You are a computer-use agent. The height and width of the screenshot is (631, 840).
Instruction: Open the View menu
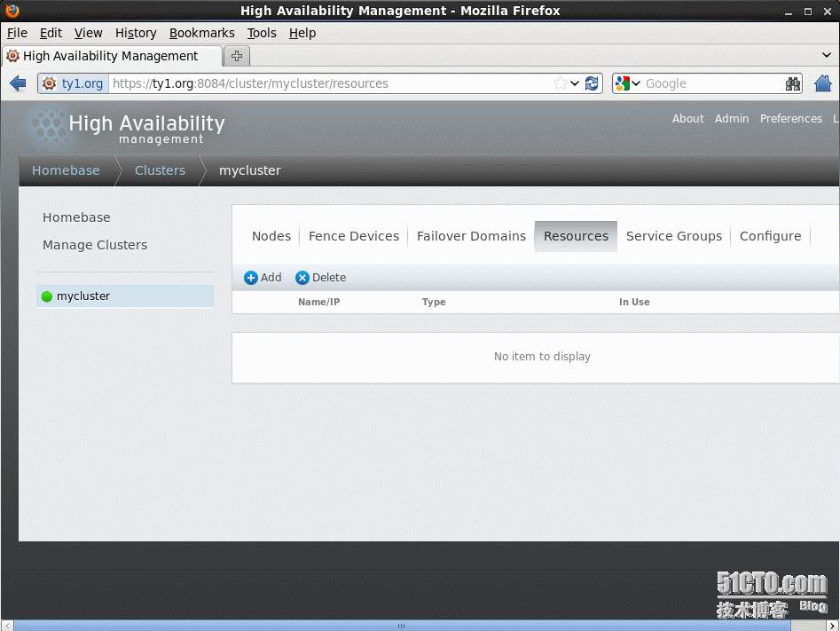click(89, 33)
